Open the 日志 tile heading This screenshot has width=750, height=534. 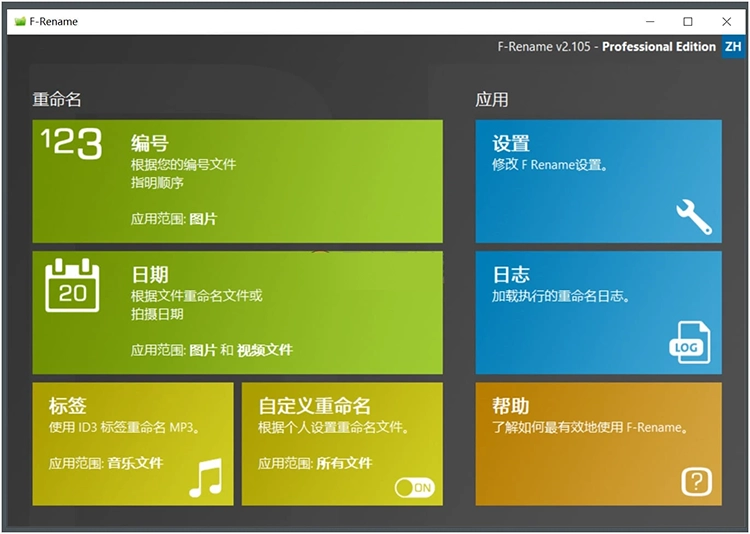click(511, 275)
